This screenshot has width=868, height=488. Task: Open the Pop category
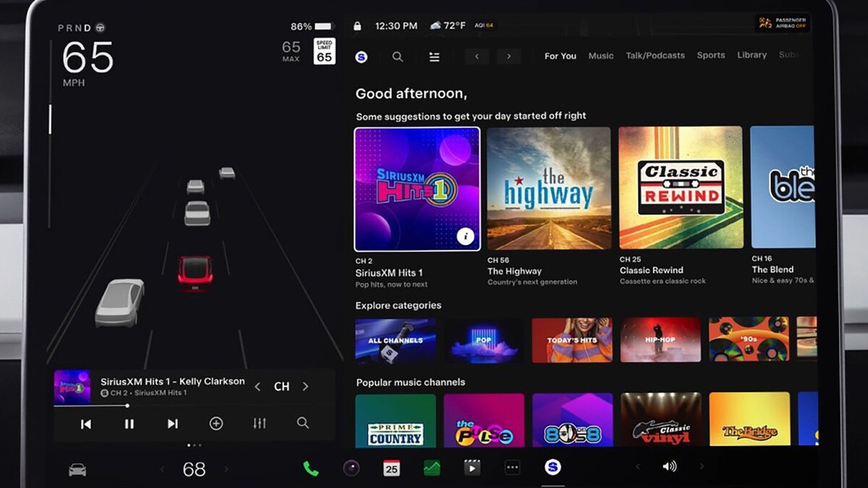pos(484,340)
